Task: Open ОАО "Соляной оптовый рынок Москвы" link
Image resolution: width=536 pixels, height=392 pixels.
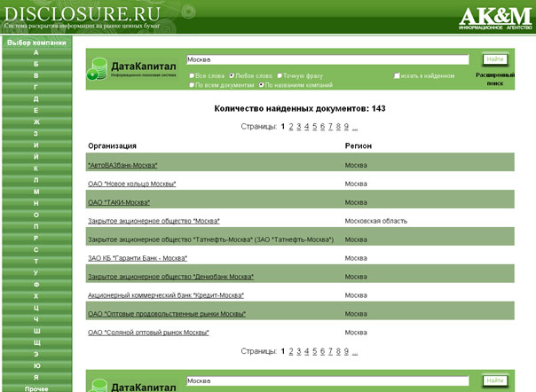Action: [148, 333]
